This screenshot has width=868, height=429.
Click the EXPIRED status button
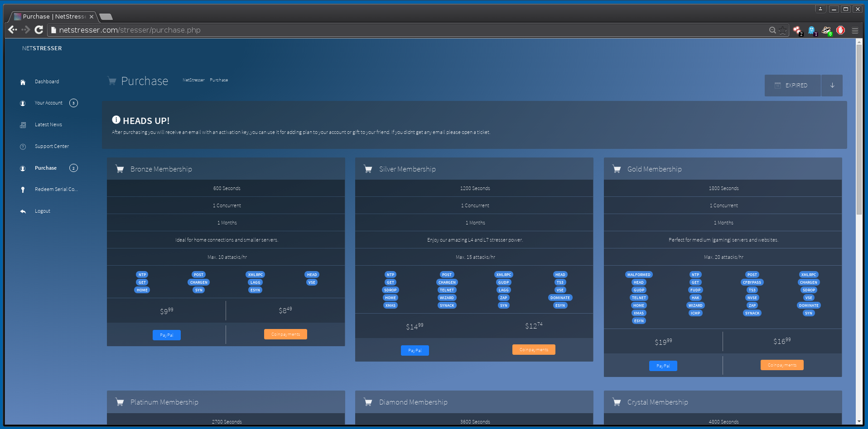coord(792,86)
